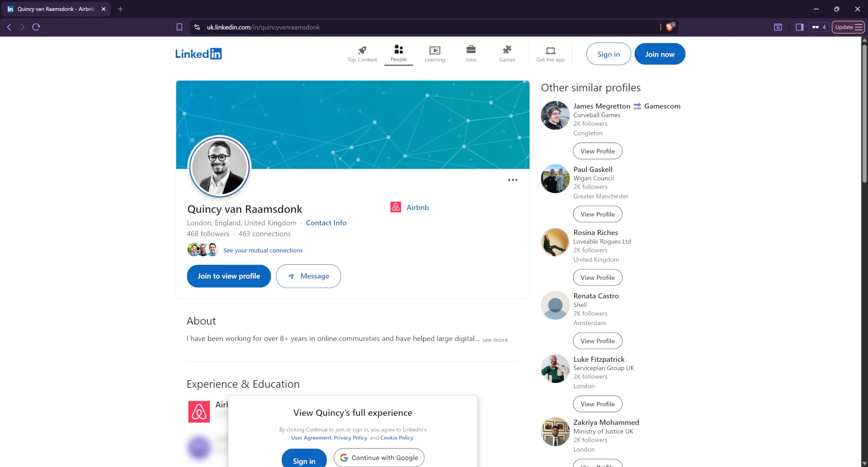Click mutual connections avatars
The width and height of the screenshot is (868, 467).
point(203,250)
